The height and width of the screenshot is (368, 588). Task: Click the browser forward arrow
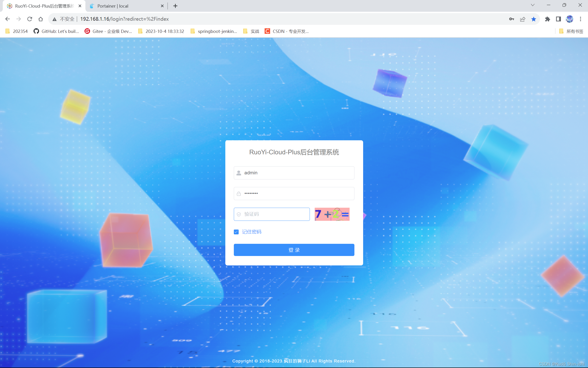(x=18, y=19)
